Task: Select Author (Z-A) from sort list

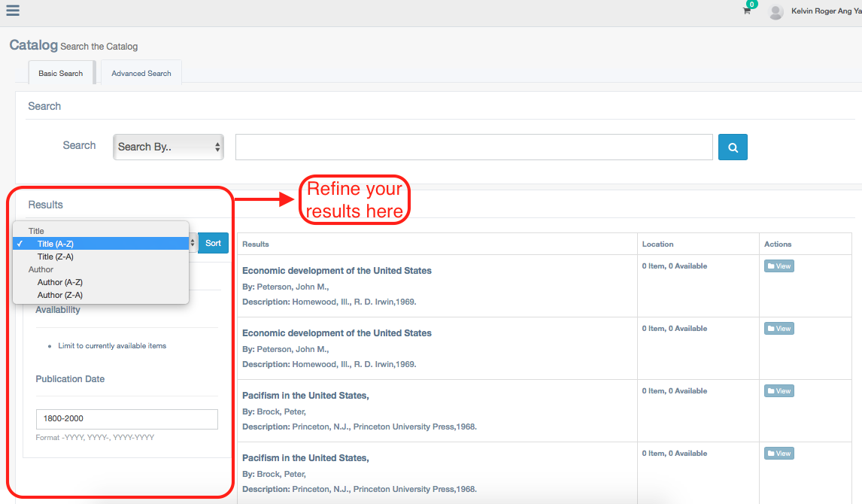Action: (60, 295)
